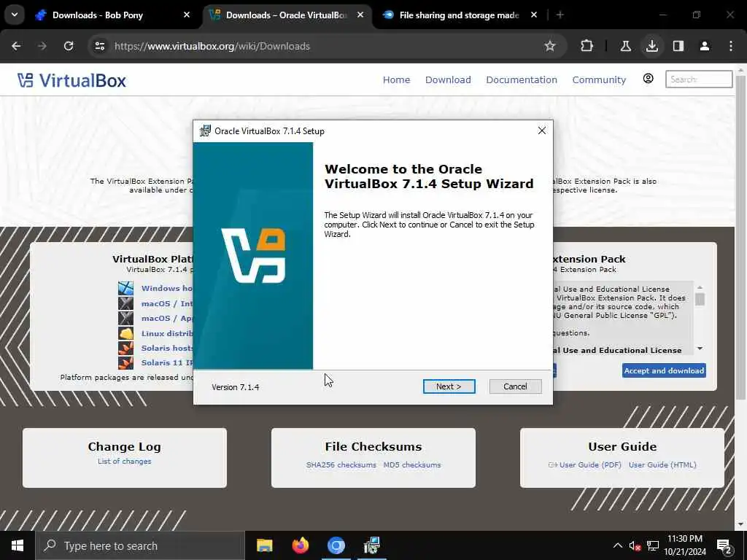Click the website Search field
Viewport: 747px width, 560px height.
pos(698,79)
